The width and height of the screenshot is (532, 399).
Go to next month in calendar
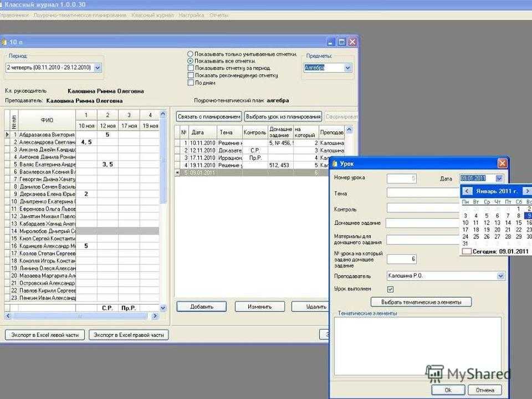point(526,191)
